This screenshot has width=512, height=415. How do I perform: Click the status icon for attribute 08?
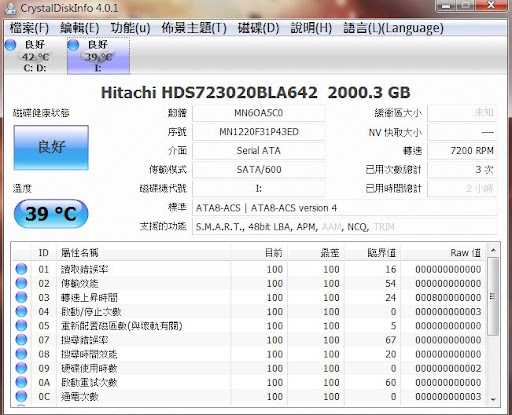[21, 354]
